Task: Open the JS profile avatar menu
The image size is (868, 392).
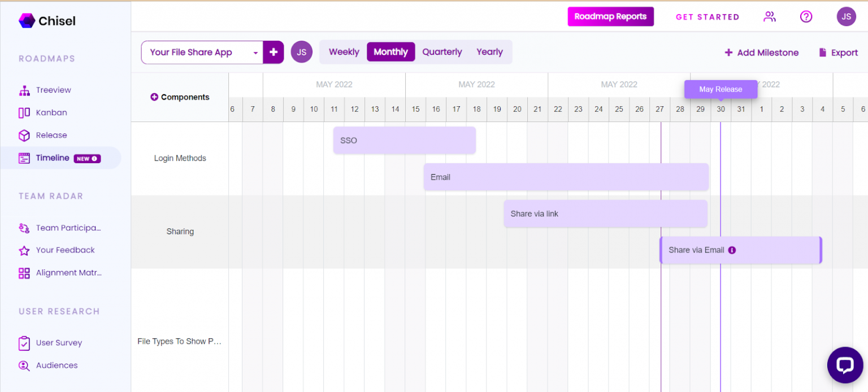Action: point(846,17)
